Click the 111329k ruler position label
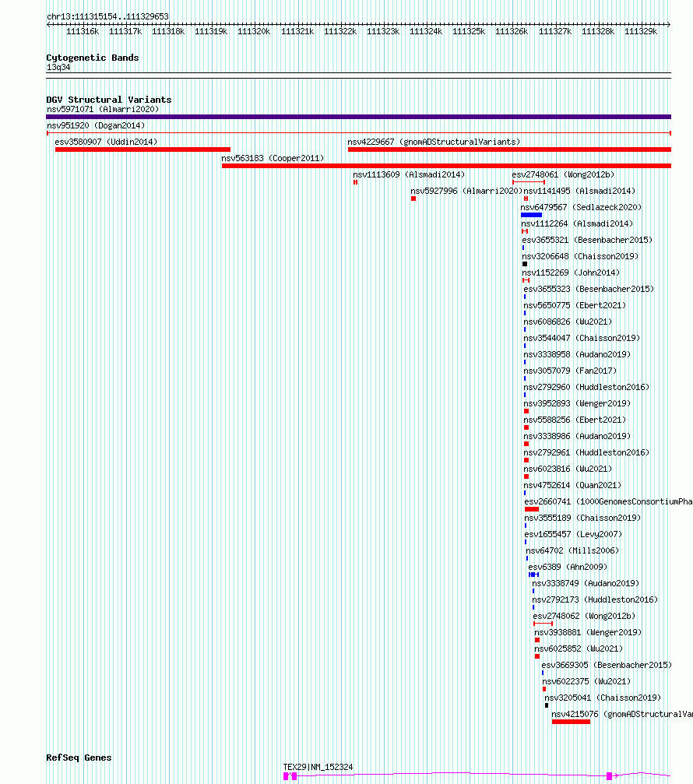693x784 pixels. pyautogui.click(x=641, y=31)
